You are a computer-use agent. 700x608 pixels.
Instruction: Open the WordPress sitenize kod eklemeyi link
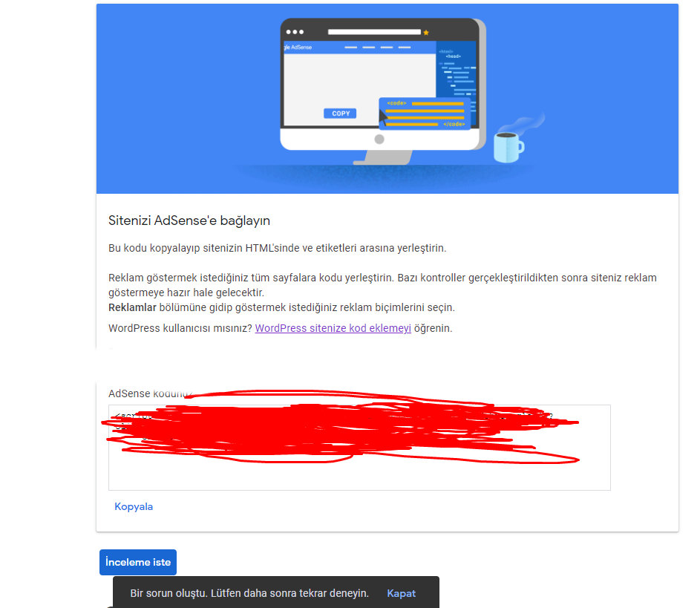tap(333, 328)
